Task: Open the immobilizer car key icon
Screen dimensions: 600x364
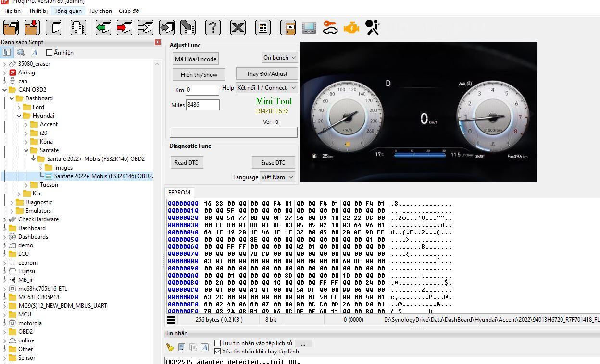Action: (x=330, y=27)
